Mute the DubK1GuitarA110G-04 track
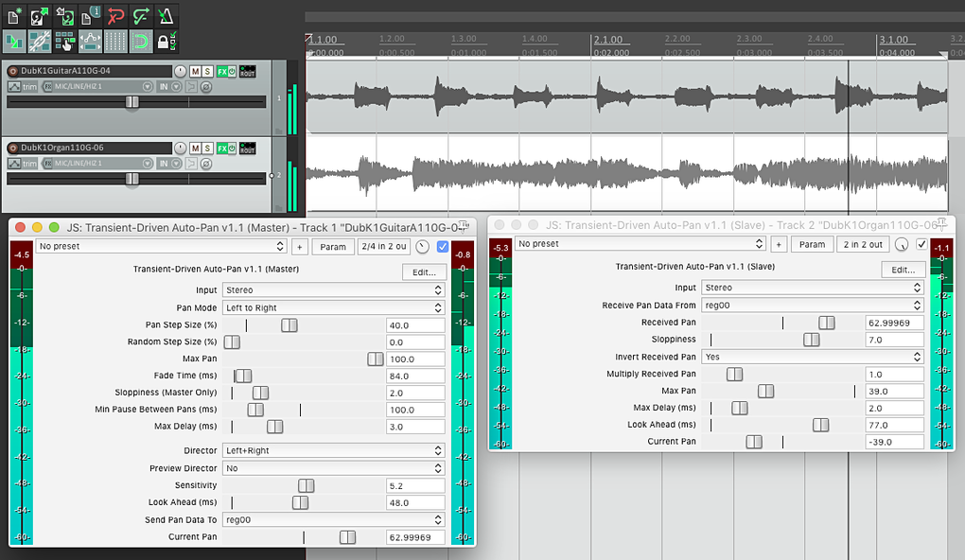The image size is (965, 560). tap(195, 71)
